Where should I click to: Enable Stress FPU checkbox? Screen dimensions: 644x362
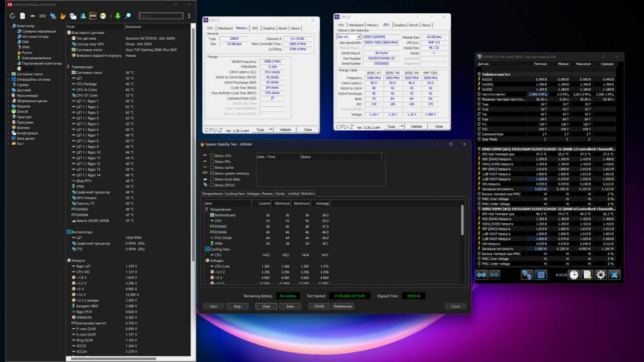(x=212, y=162)
